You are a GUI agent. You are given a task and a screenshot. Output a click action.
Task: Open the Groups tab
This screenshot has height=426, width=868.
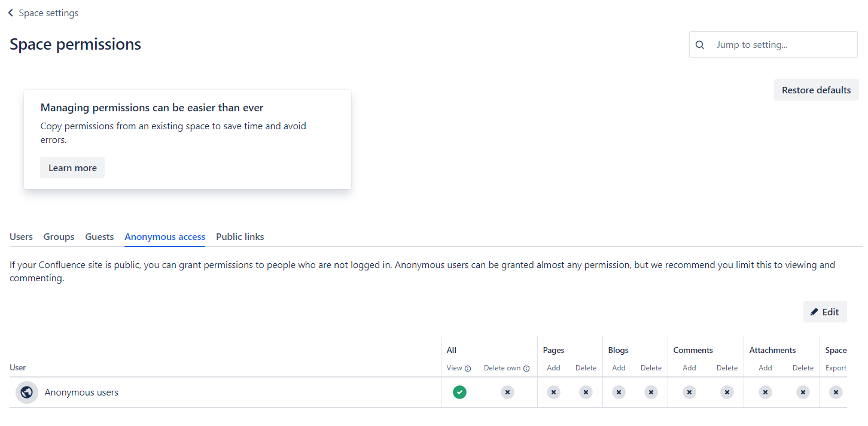(x=59, y=237)
